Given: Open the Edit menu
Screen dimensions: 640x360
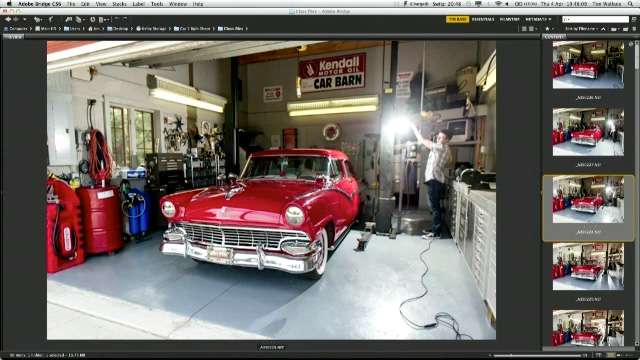Looking at the screenshot, I should point(85,4).
